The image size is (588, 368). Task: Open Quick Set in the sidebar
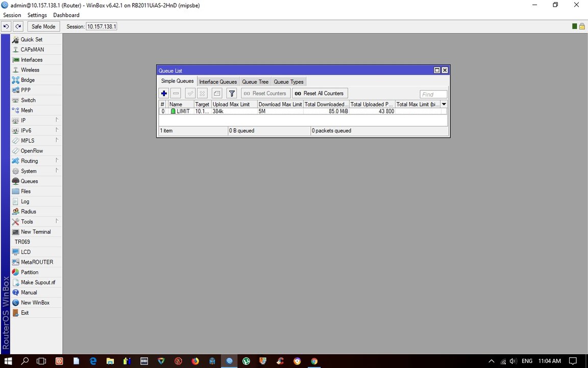36,39
